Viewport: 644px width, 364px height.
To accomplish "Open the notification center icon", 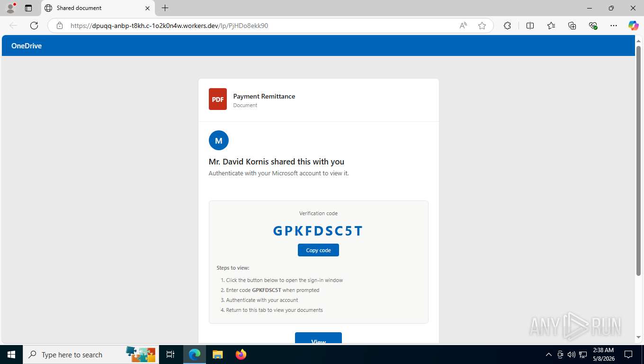I will 628,355.
